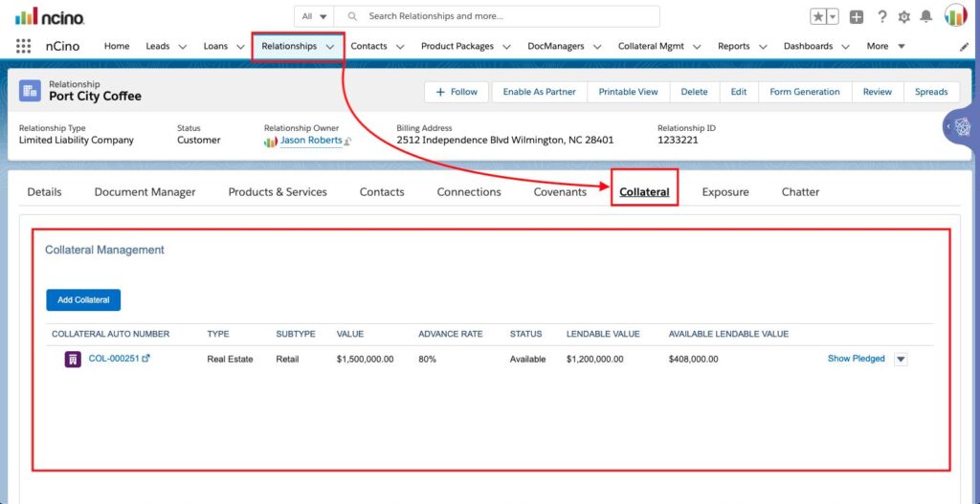Switch to the Chatter tab
This screenshot has width=980, height=504.
click(800, 192)
